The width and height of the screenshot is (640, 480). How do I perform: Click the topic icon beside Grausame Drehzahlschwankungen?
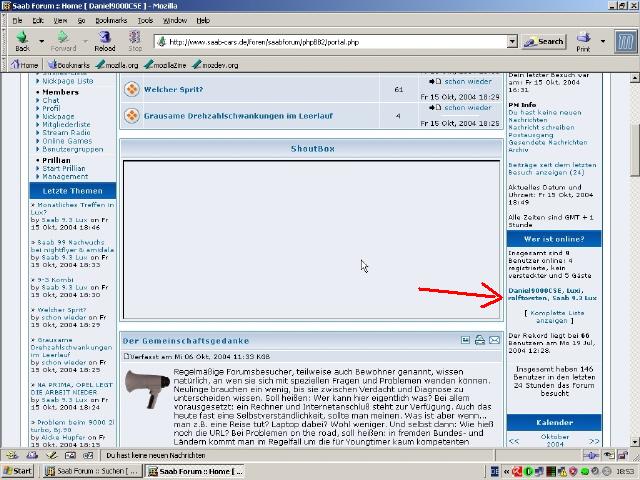click(132, 116)
